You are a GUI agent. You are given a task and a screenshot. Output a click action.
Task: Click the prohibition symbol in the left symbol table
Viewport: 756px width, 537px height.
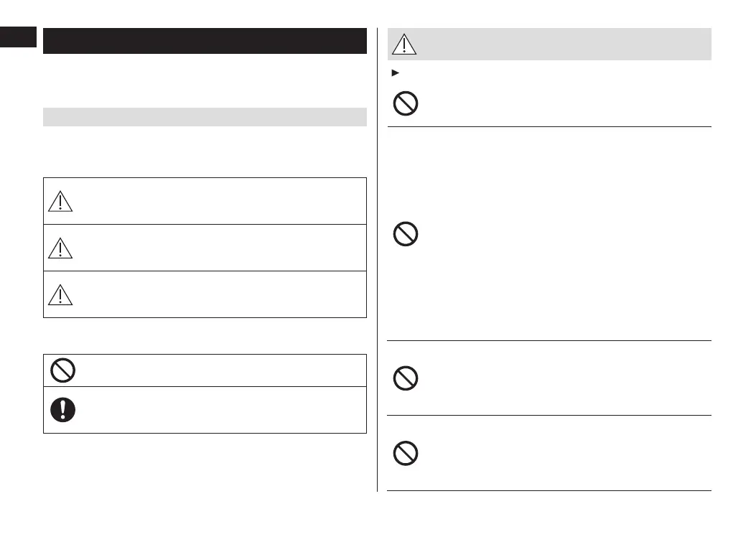tap(62, 370)
